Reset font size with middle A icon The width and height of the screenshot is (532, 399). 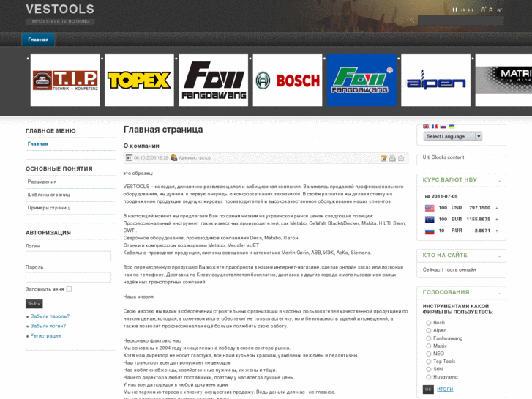click(x=491, y=10)
